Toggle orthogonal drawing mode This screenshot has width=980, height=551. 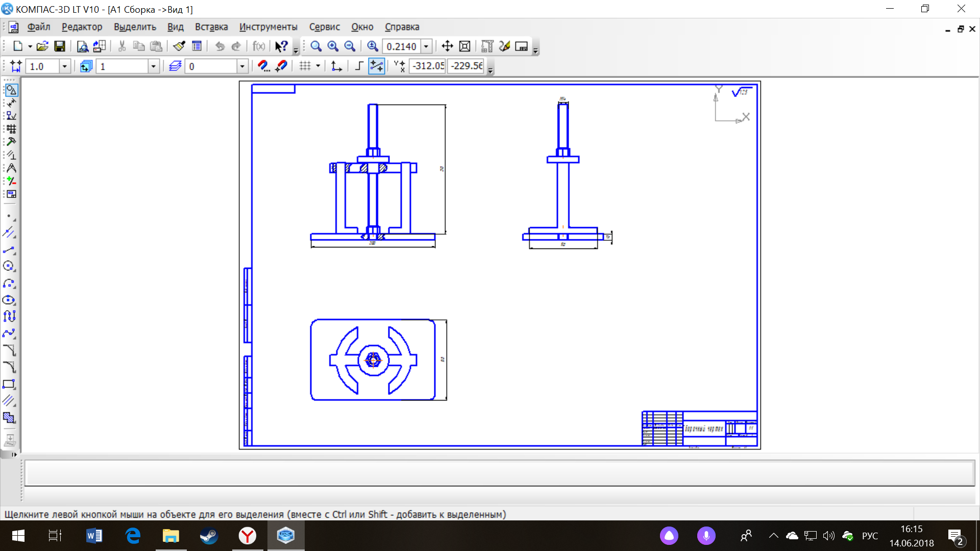coord(359,66)
